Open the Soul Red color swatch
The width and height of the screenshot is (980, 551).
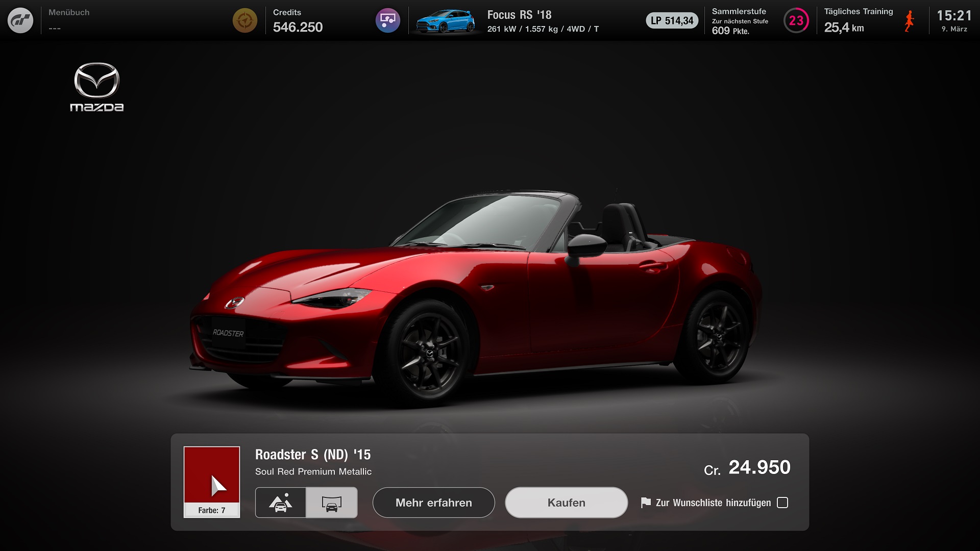click(212, 475)
